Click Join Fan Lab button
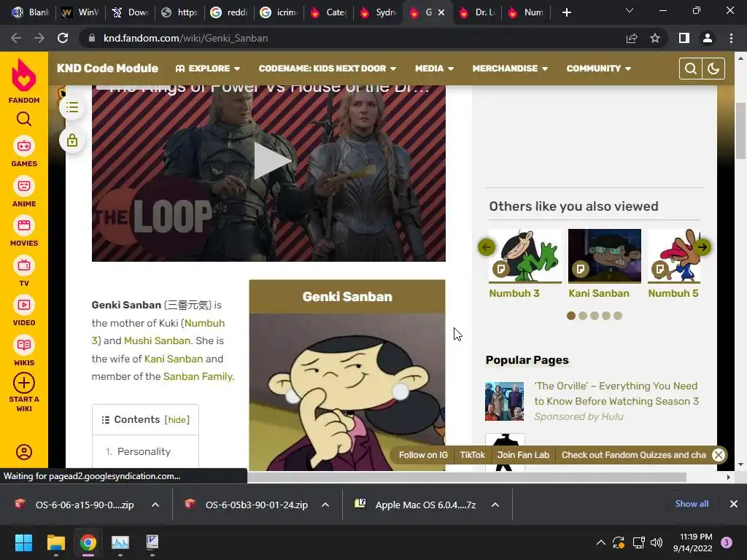 click(523, 455)
